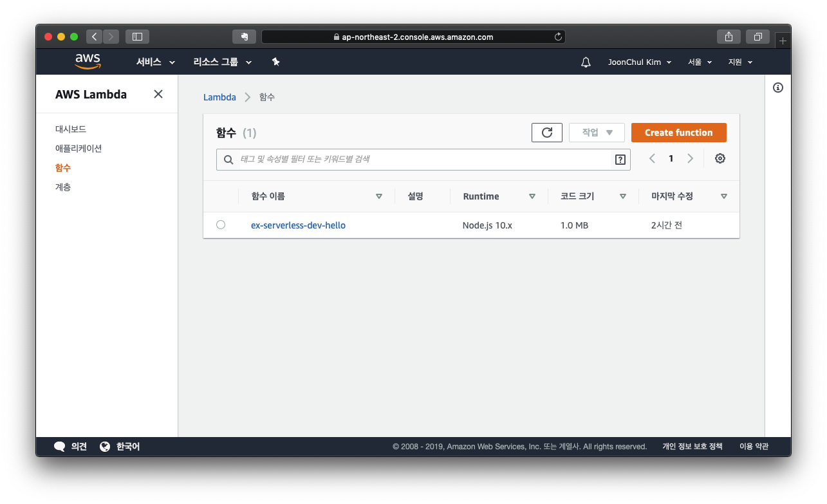Click the 1.0 MB code size cell
This screenshot has height=504, width=827.
[x=574, y=225]
